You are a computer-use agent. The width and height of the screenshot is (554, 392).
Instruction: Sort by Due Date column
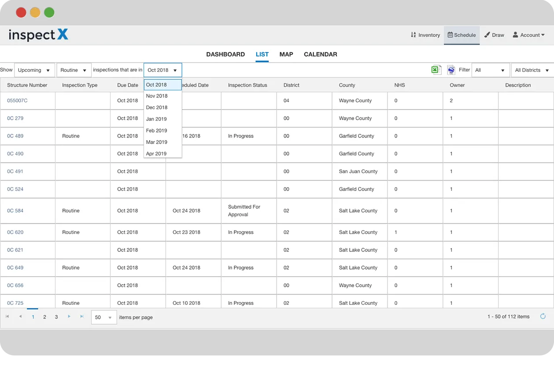pyautogui.click(x=128, y=85)
